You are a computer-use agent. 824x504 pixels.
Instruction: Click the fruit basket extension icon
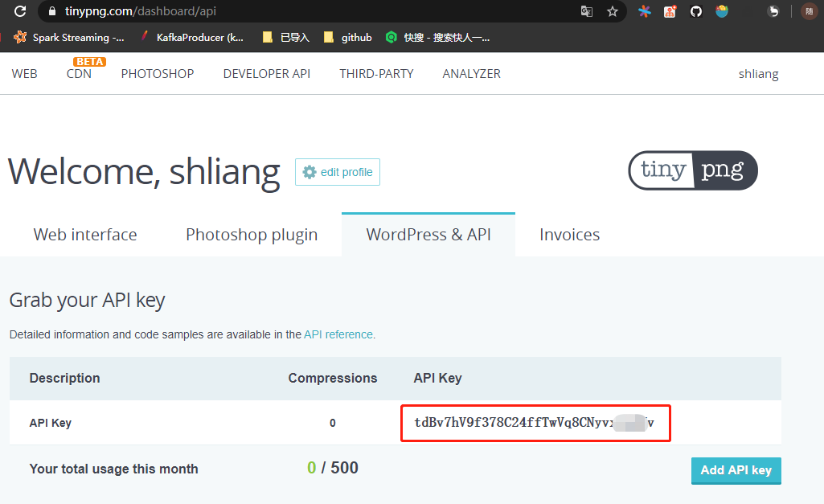click(x=721, y=12)
